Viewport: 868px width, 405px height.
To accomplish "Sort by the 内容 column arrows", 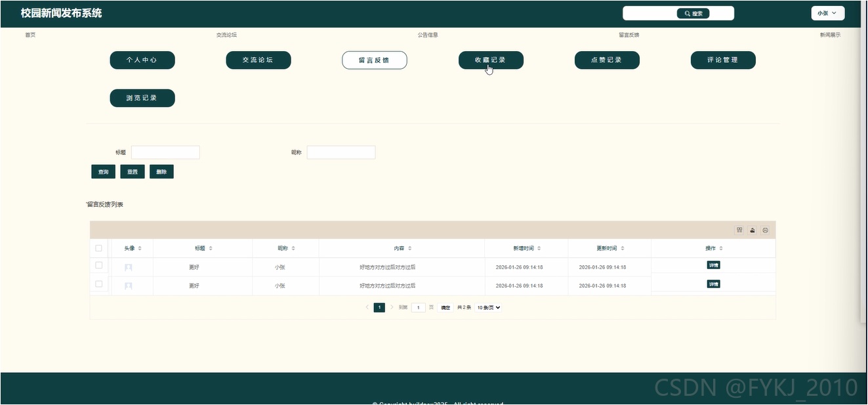I will click(x=410, y=248).
